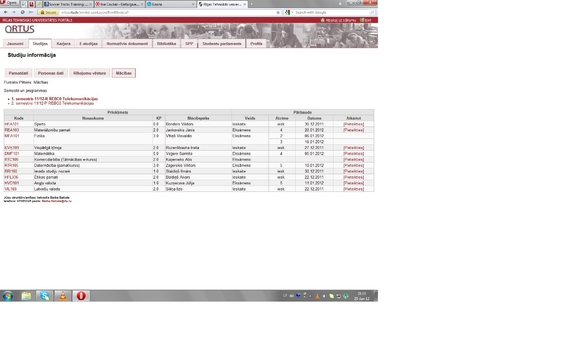Switch to the Soccer Tricks Training browser tab
Screen dimensions: 580x360
tap(67, 4)
